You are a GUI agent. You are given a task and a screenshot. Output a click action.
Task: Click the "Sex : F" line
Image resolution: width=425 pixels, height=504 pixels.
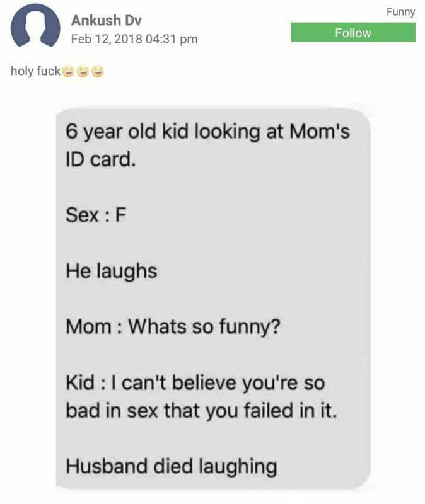point(96,215)
